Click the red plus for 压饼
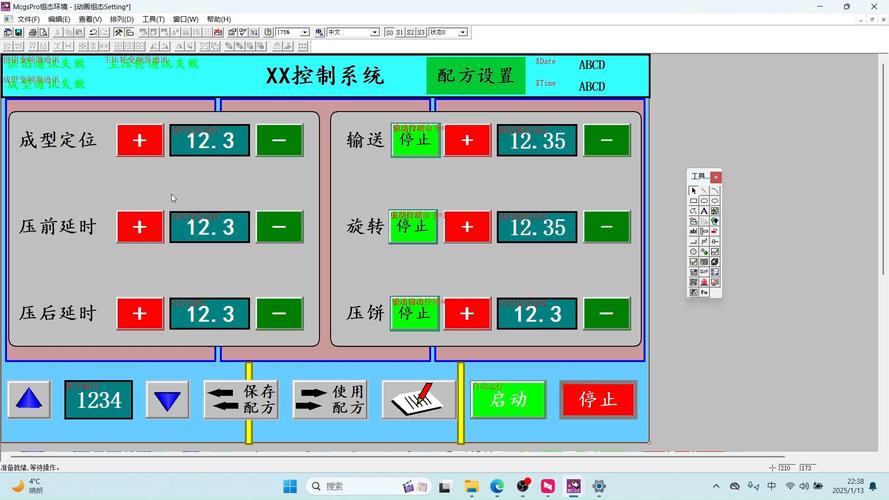Image resolution: width=889 pixels, height=500 pixels. [x=467, y=313]
